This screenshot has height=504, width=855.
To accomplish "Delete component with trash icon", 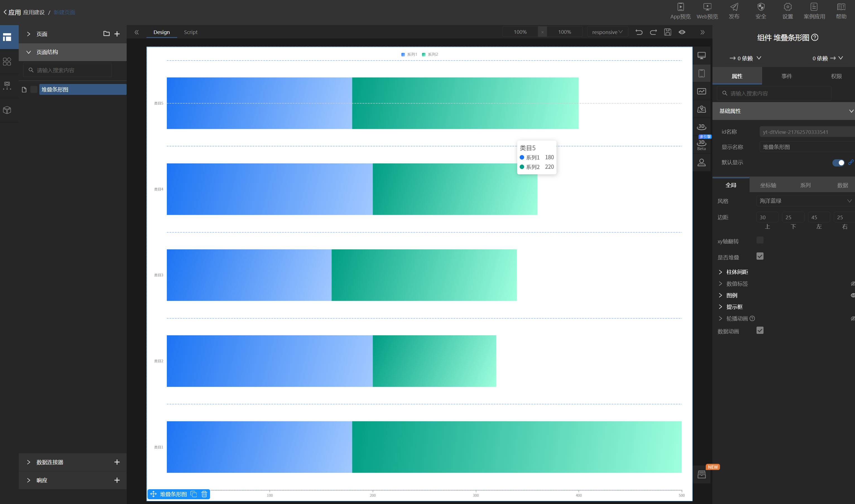I will click(204, 494).
